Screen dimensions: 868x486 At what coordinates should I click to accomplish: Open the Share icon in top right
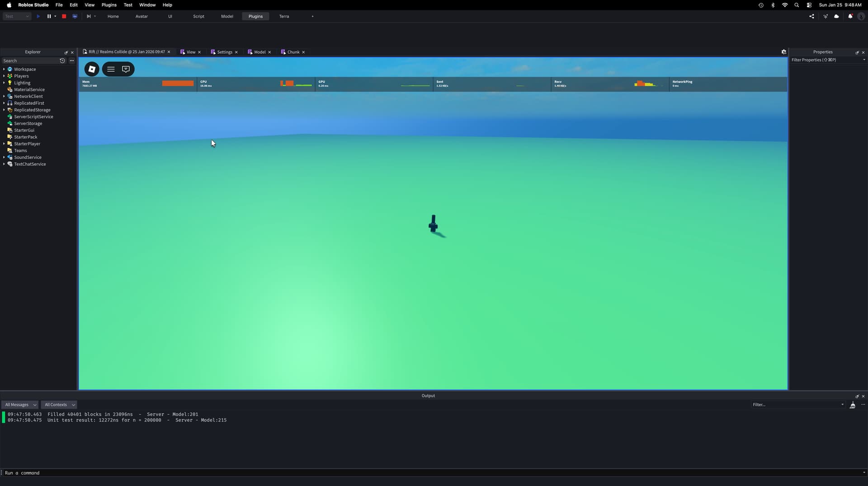[x=811, y=16]
